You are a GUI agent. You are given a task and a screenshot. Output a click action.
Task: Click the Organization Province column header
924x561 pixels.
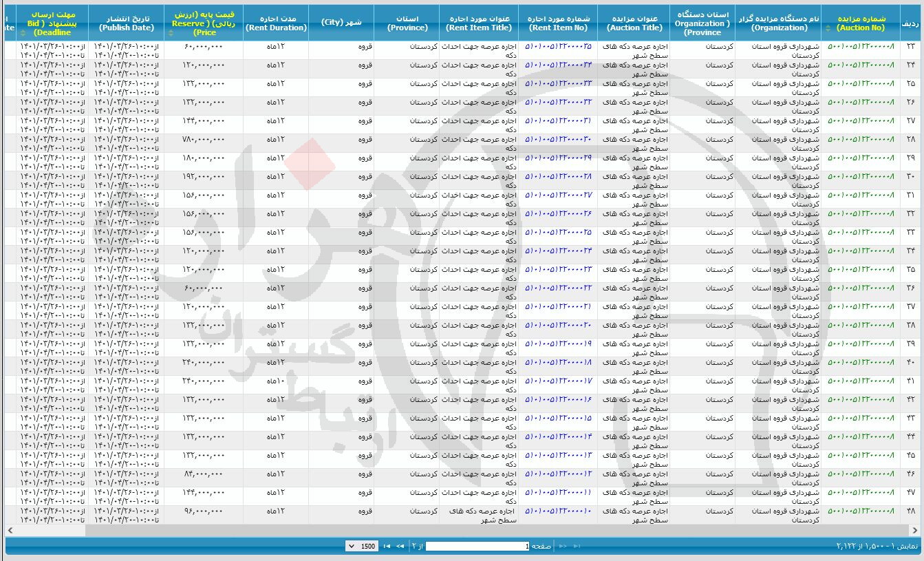click(x=702, y=23)
